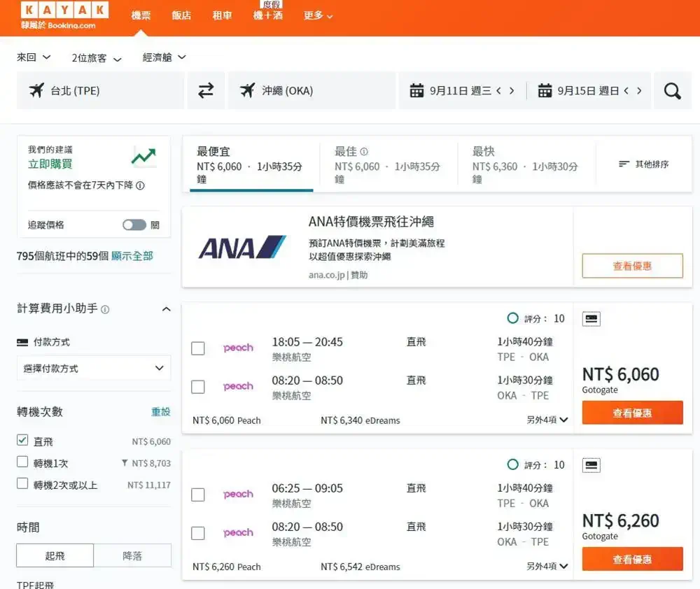Click the ANA airline logo

tap(242, 247)
